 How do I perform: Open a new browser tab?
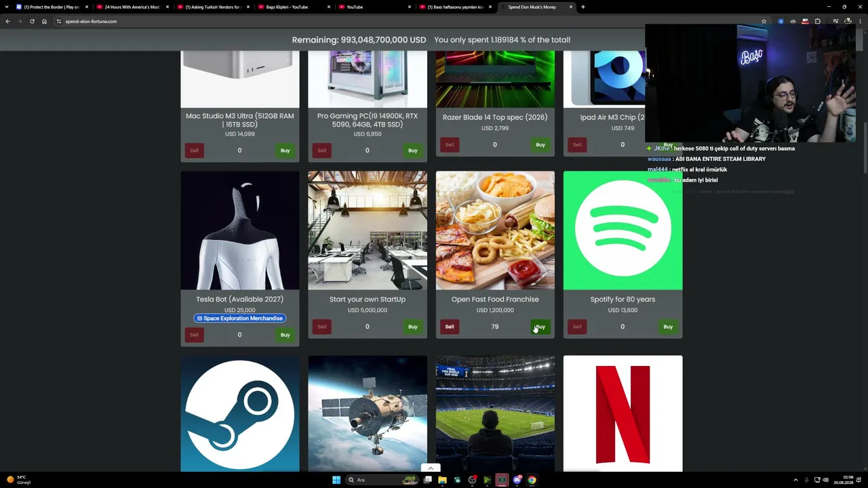pyautogui.click(x=583, y=7)
